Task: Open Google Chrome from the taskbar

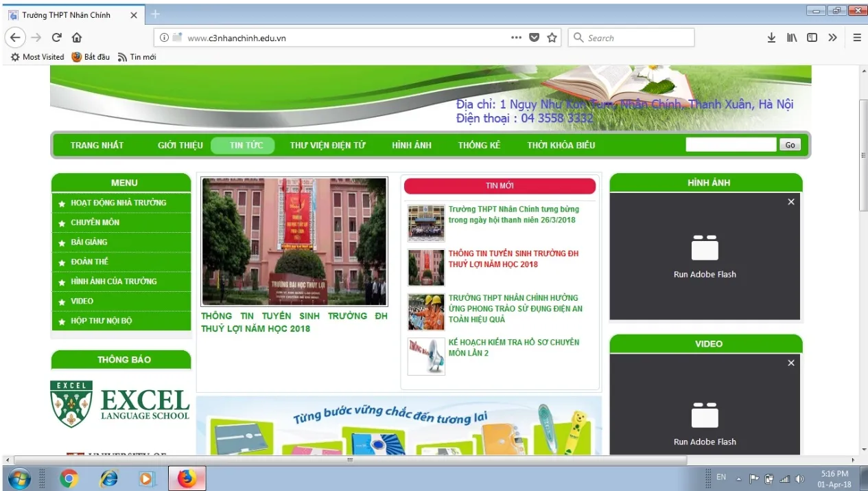Action: pyautogui.click(x=69, y=478)
